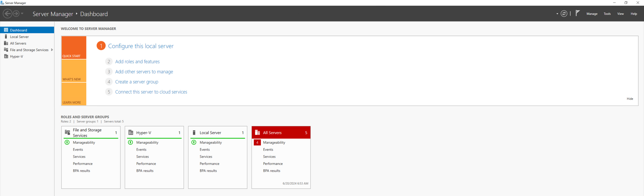Click the Local Server tile icon
Viewport: 644px width, 196px height.
[194, 132]
